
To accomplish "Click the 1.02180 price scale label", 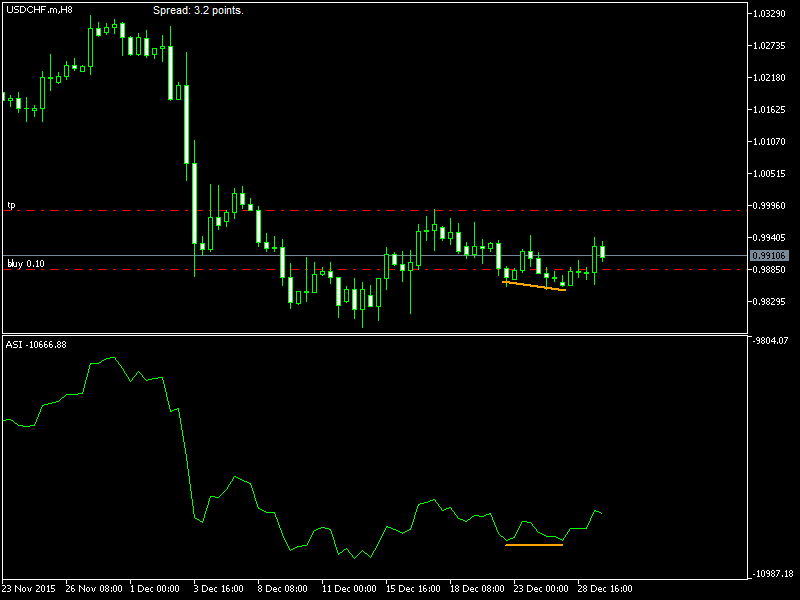I will point(769,78).
